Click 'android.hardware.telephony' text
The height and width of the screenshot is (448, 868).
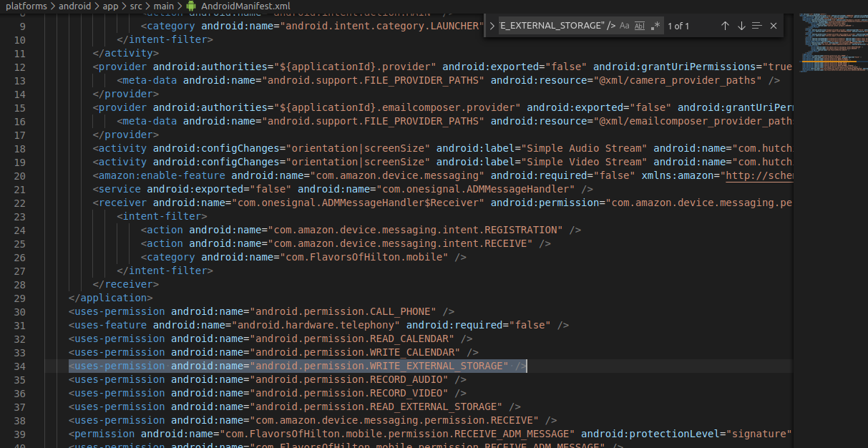click(x=315, y=325)
